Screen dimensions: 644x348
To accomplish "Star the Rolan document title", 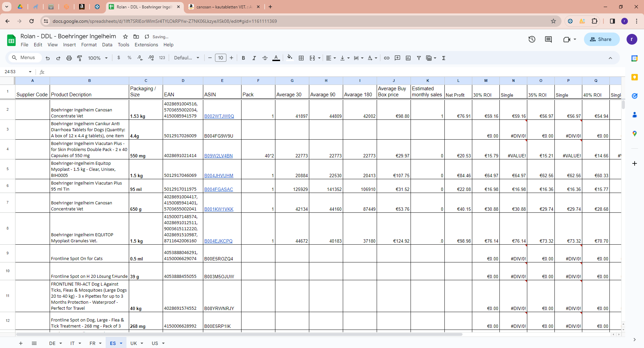I will pos(125,37).
